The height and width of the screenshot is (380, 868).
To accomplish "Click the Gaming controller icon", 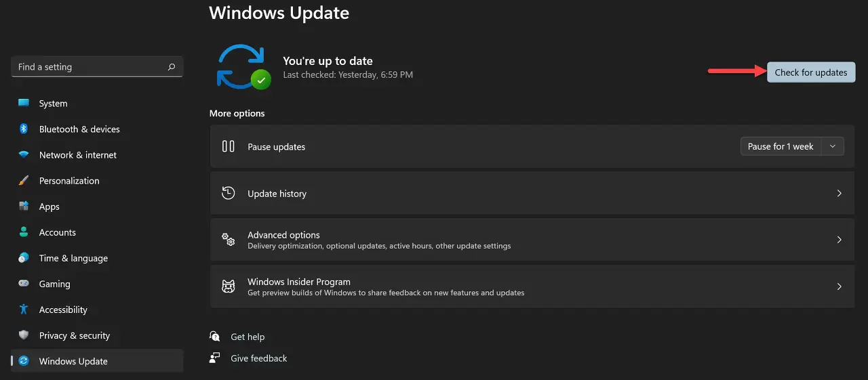I will 24,284.
